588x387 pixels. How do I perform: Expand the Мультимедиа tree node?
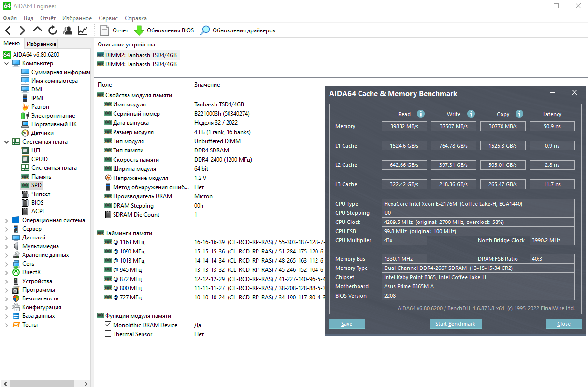click(6, 246)
